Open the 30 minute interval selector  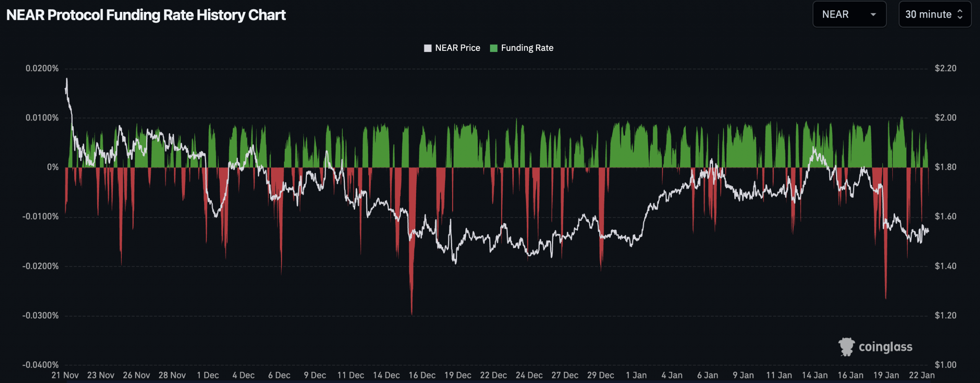(x=934, y=15)
